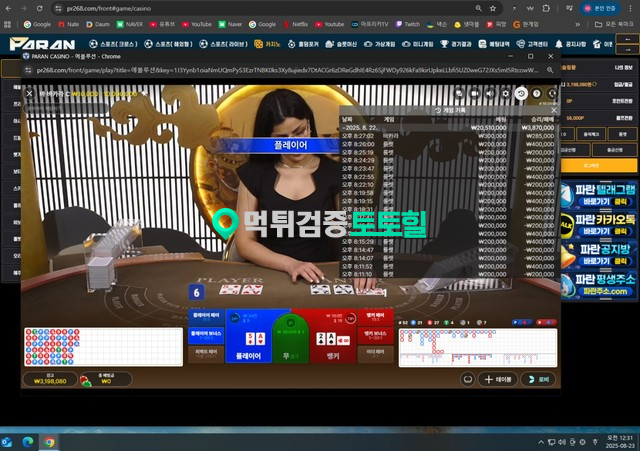Image resolution: width=640 pixels, height=451 pixels.
Task: Mute the game sound speaker icon
Action: [490, 93]
